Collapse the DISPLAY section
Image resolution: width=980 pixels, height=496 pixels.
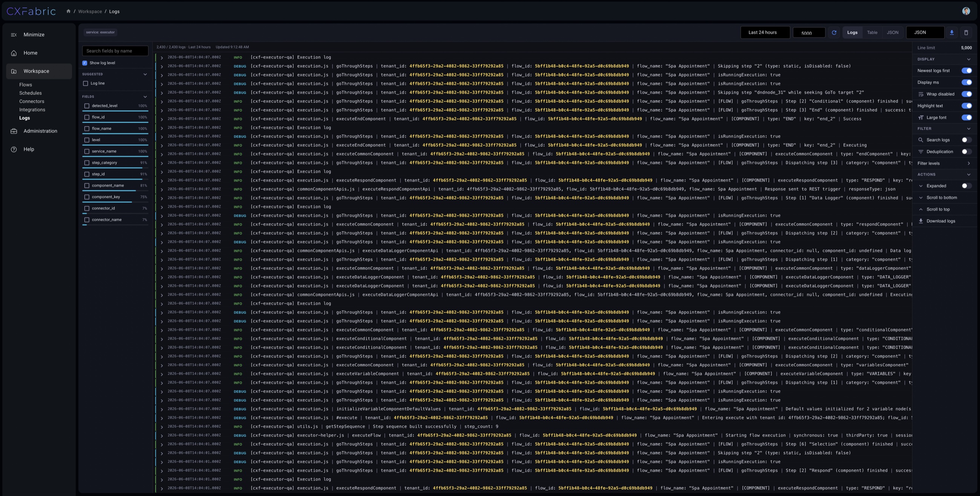[969, 59]
